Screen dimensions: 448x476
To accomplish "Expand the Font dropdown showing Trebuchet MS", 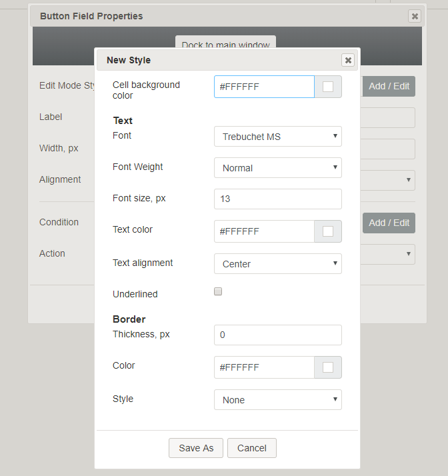I will tap(277, 137).
